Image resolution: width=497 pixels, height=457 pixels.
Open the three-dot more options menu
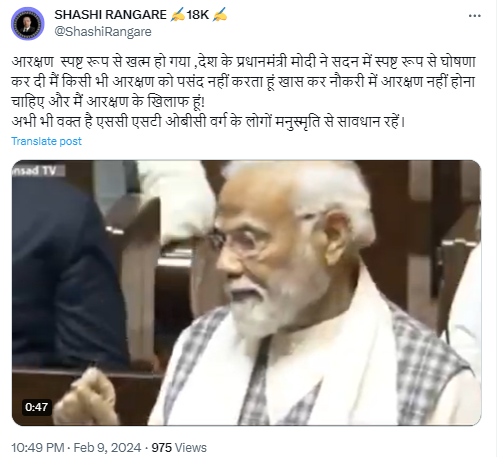(x=474, y=16)
